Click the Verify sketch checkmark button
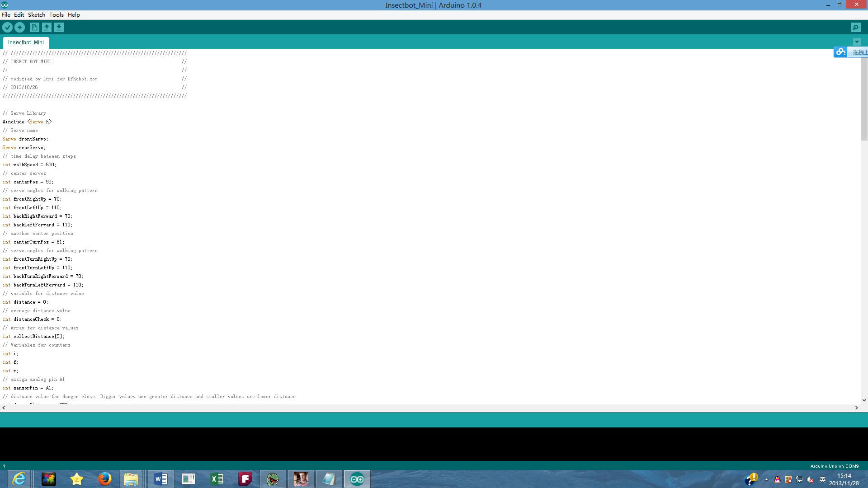 click(7, 28)
